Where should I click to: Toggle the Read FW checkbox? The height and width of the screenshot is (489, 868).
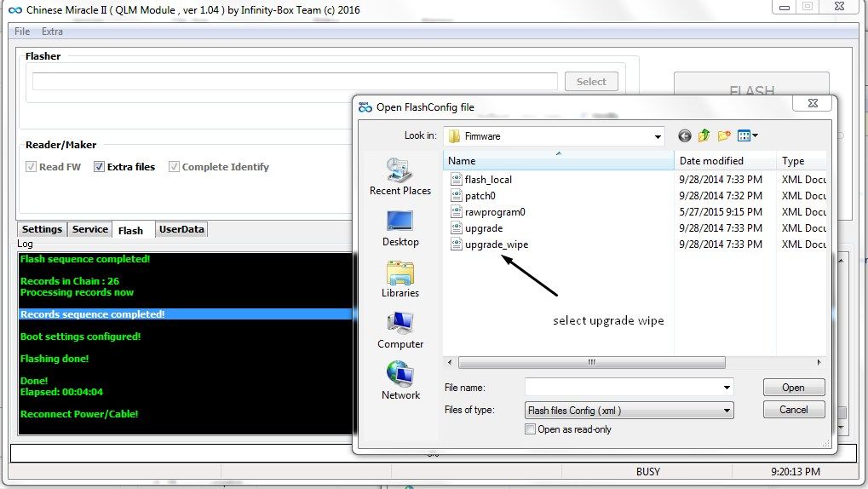tap(32, 167)
